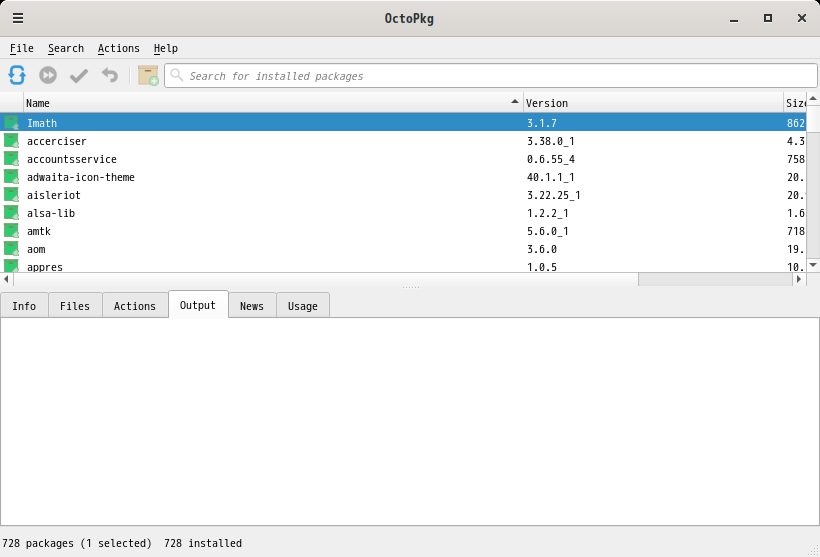Click the appres package status icon
Screen dimensions: 820x557
pos(12,266)
